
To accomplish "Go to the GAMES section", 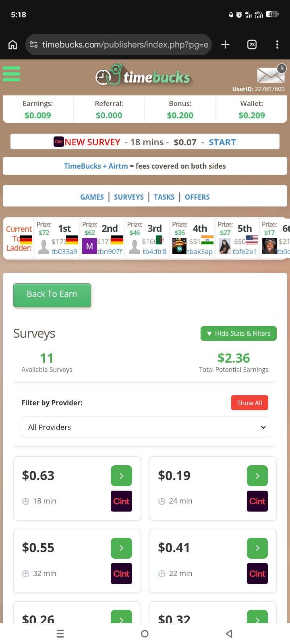I will pyautogui.click(x=92, y=197).
